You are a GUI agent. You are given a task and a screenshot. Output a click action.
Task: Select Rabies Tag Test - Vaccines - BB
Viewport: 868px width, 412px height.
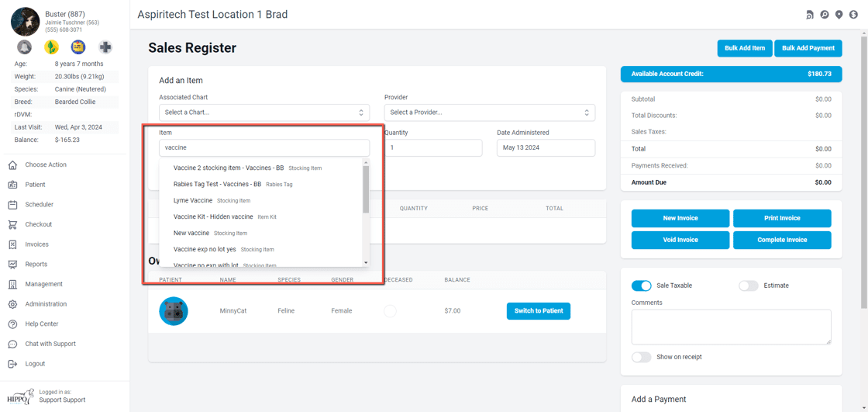(260, 184)
